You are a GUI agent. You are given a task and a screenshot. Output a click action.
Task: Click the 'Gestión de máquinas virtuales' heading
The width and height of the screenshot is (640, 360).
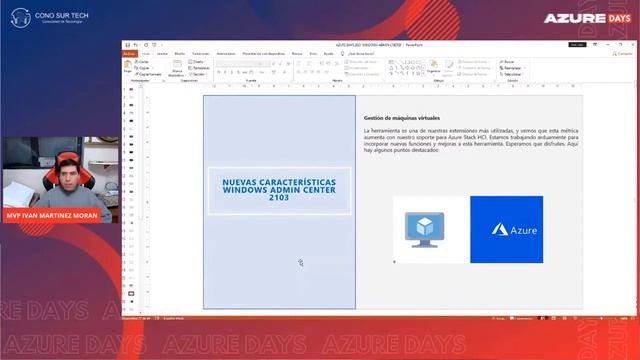tap(402, 118)
